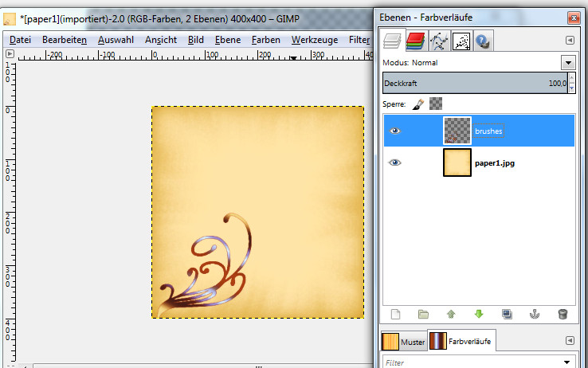This screenshot has width=588, height=368.
Task: Duplicate the layer with the duplicate icon
Action: click(x=507, y=314)
